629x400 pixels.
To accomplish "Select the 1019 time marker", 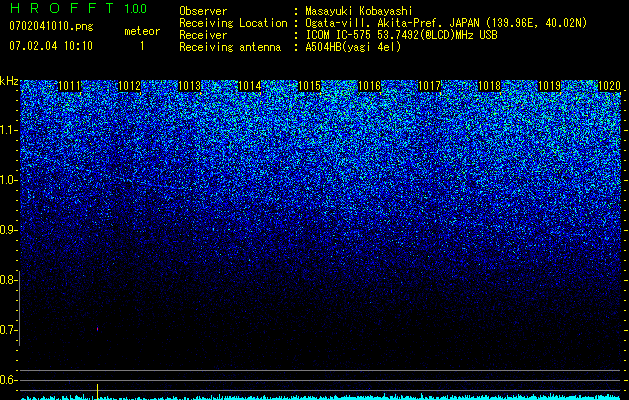I will click(550, 86).
